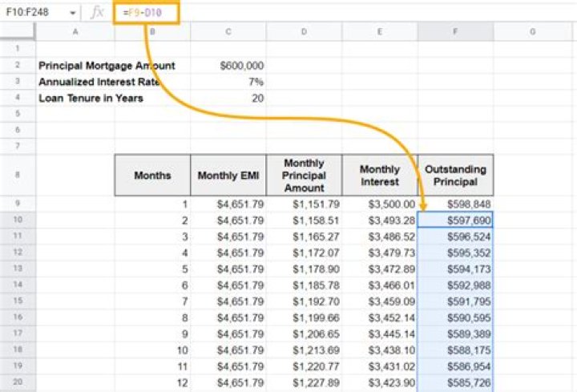577x392 pixels.
Task: Select the $585,726 cell
Action: (x=455, y=382)
